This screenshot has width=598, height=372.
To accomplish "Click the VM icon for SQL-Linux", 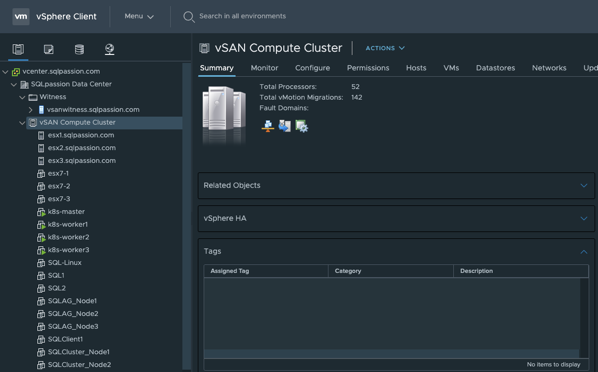I will coord(41,263).
